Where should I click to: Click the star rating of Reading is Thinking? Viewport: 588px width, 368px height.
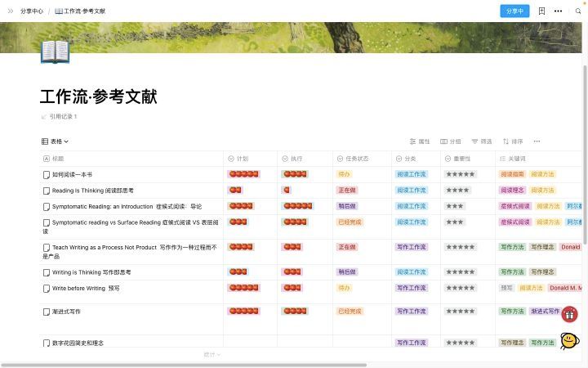[x=457, y=191]
